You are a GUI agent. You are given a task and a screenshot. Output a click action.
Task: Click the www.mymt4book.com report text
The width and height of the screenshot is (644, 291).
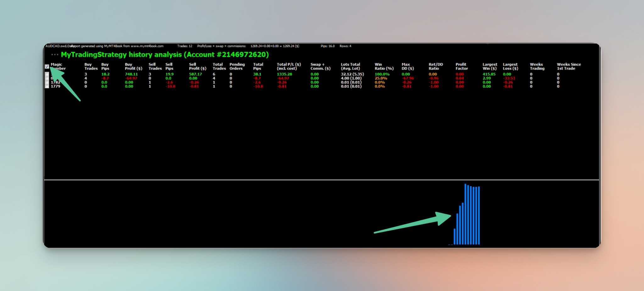click(x=147, y=46)
